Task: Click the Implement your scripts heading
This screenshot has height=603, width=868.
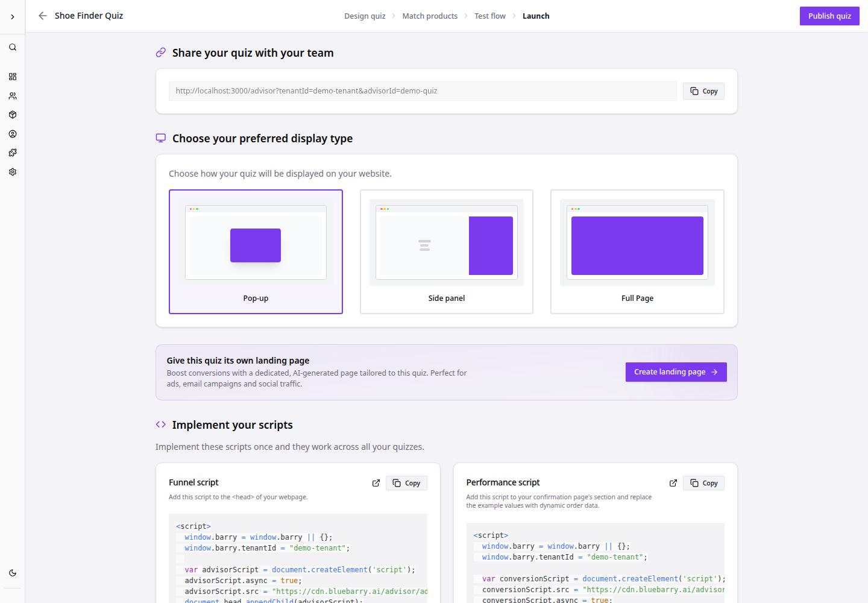Action: point(233,425)
